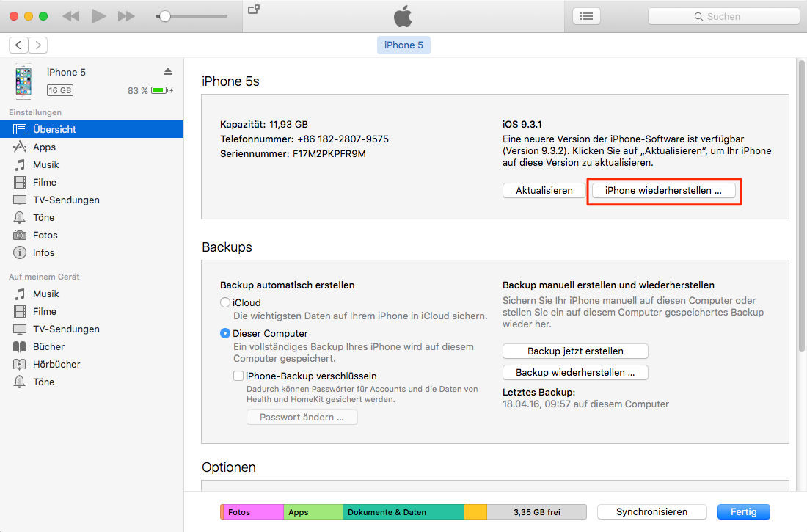Click the Seriennummer F17M2PKPFR9M text

point(293,154)
